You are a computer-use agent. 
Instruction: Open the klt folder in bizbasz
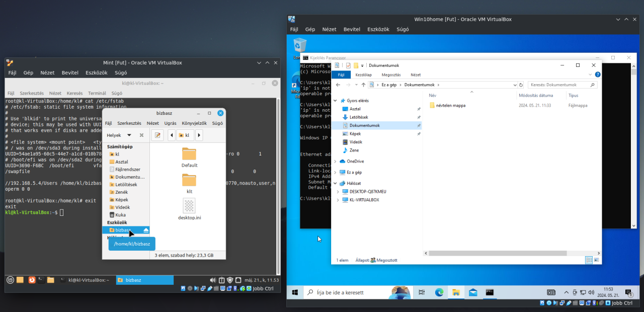189,184
